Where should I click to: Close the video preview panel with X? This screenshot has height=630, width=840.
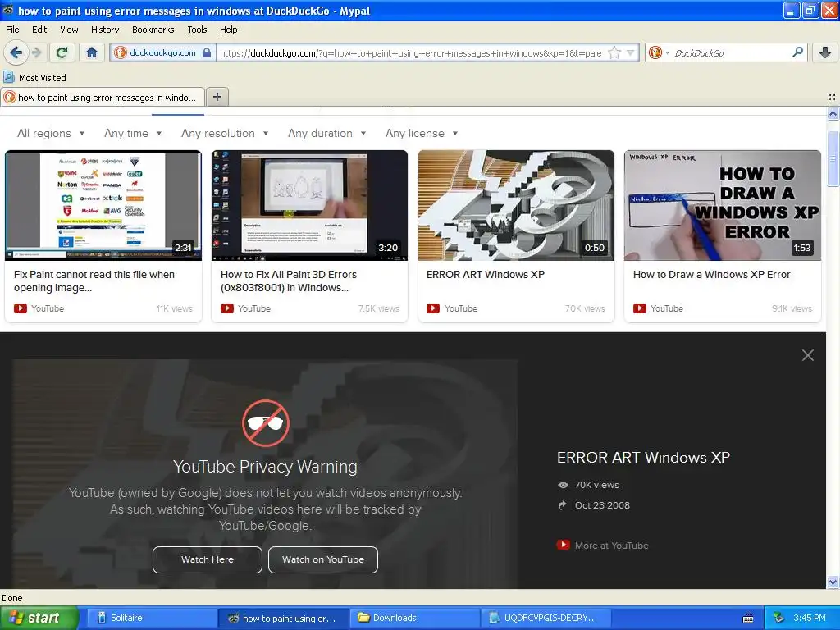coord(807,355)
